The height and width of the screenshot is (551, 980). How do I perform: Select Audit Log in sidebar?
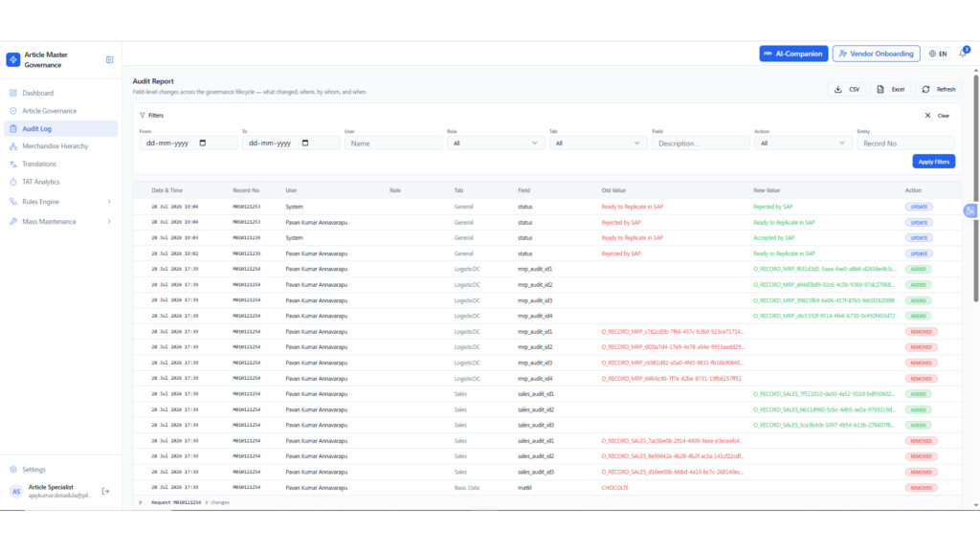[x=60, y=129]
